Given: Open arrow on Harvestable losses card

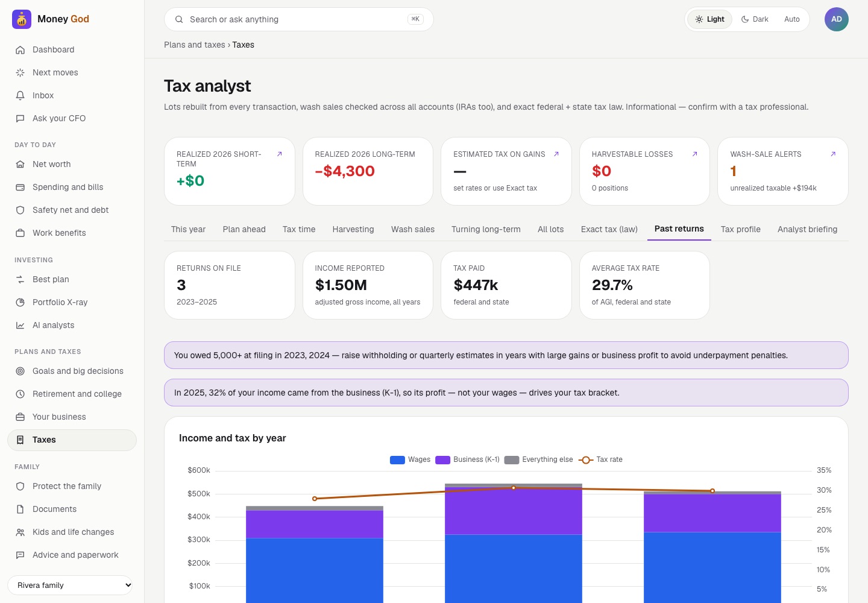Looking at the screenshot, I should pyautogui.click(x=694, y=154).
